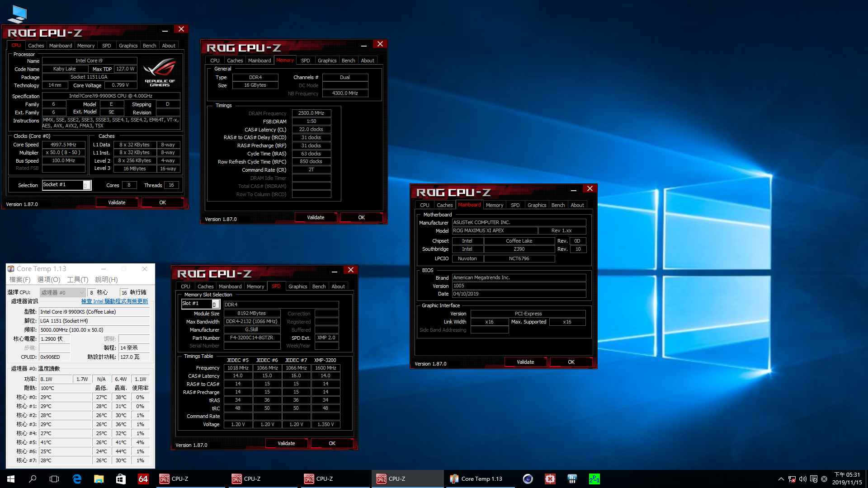Switch to the third CPU-Z taskbar window

tap(335, 479)
